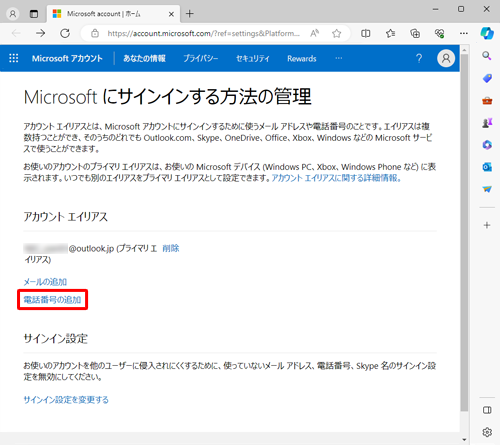500x445 pixels.
Task: Open sidebar Drop paper plane icon
Action: pos(487,189)
